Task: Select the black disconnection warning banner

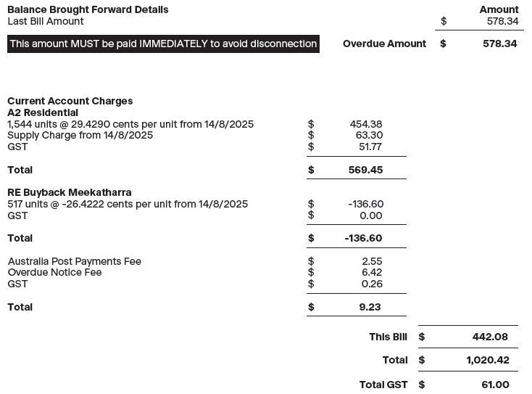Action: coord(163,44)
